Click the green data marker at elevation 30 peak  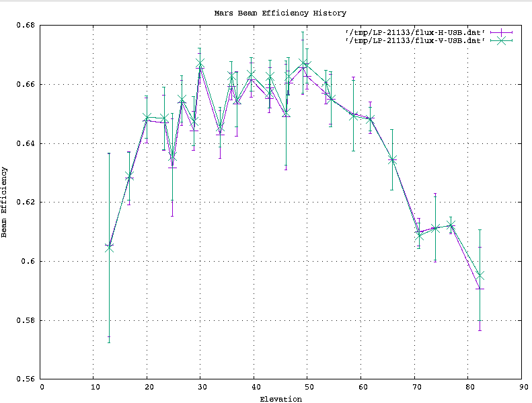[x=200, y=63]
